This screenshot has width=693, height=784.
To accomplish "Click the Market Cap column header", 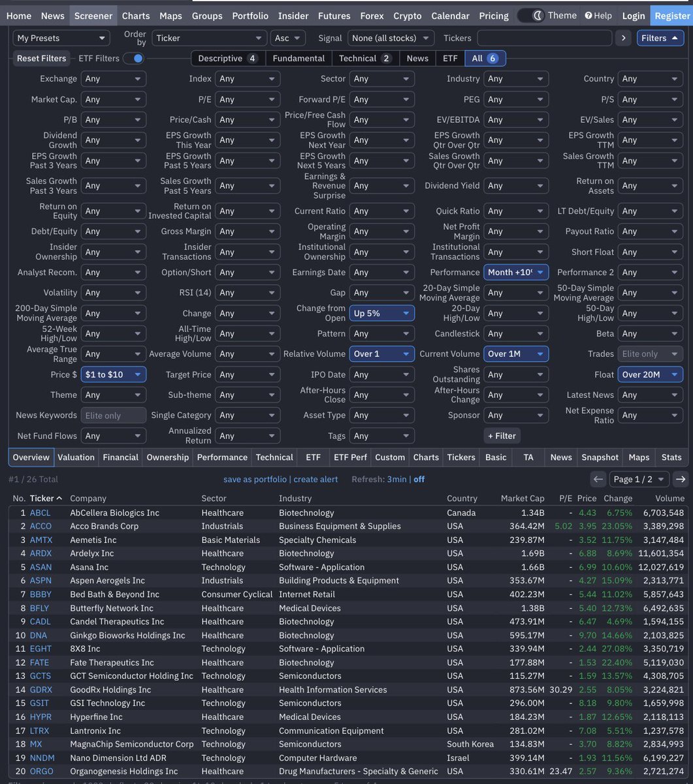I will (x=522, y=498).
